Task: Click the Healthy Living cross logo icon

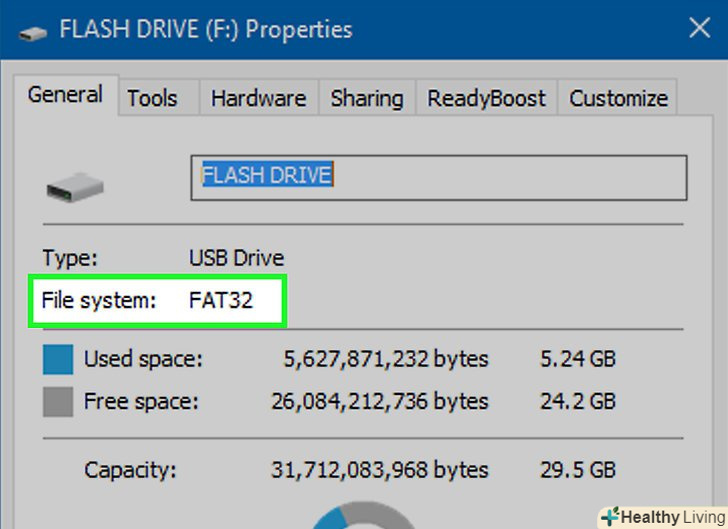Action: pos(609,516)
